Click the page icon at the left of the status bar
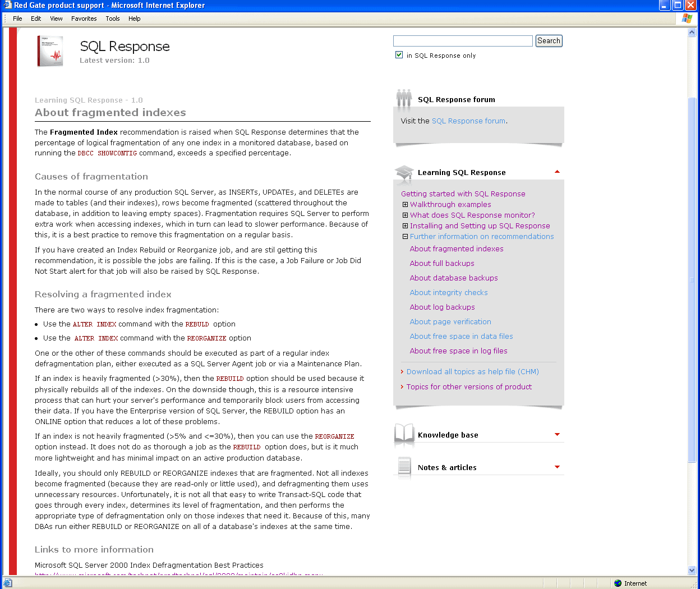700x589 pixels. click(x=8, y=583)
